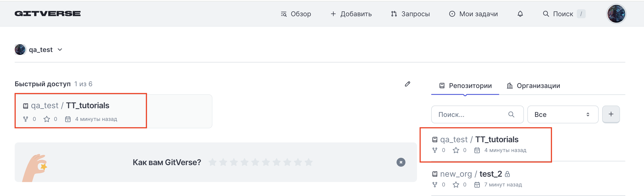Click the repository icon next to new_org
Screen dimensions: 644x196
point(435,174)
